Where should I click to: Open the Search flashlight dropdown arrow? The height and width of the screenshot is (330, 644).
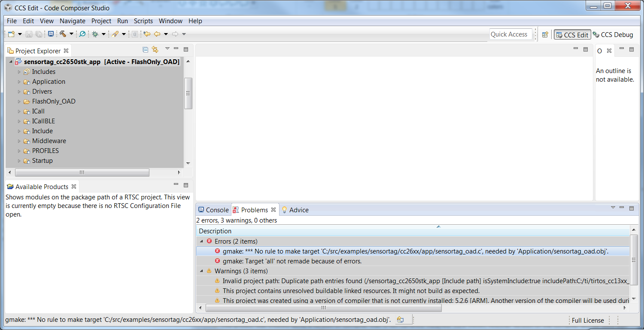pos(124,34)
